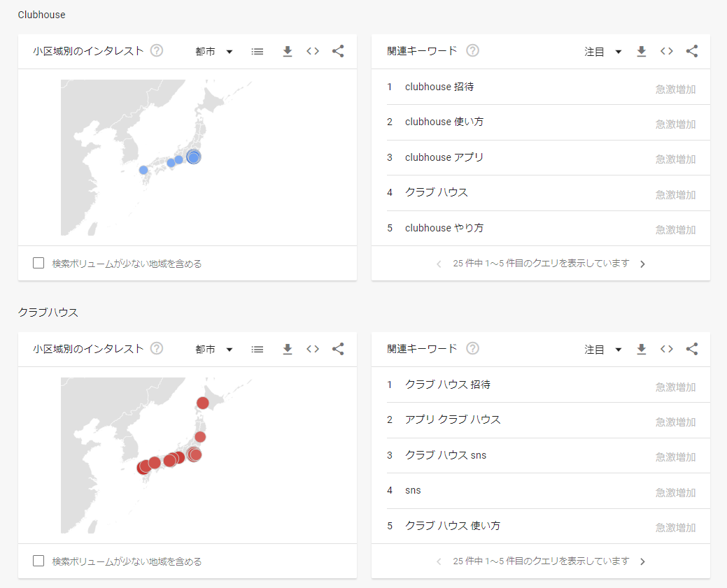This screenshot has width=727, height=588.
Task: Download クラブハウス 関連キーワード data
Action: (x=641, y=350)
